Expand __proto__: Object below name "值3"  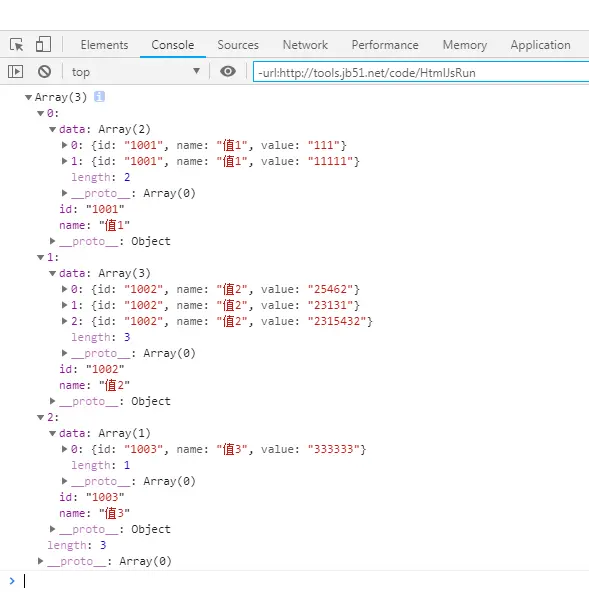click(52, 529)
